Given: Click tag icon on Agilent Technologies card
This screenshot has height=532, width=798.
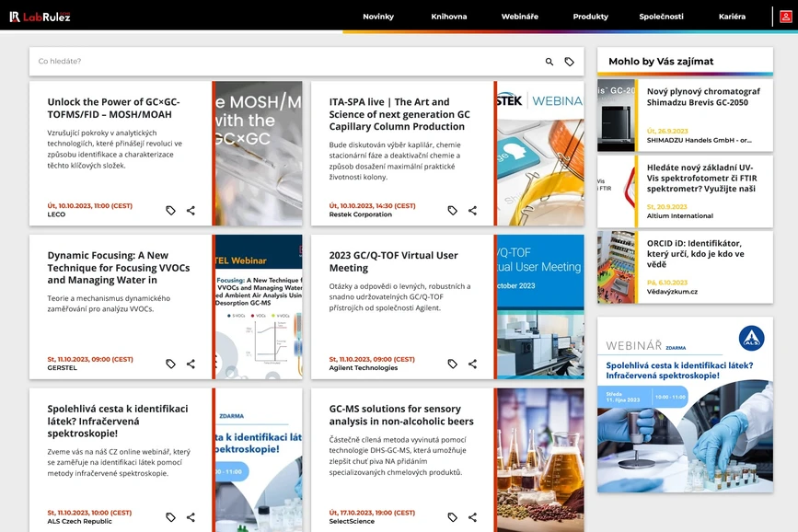Looking at the screenshot, I should [452, 364].
